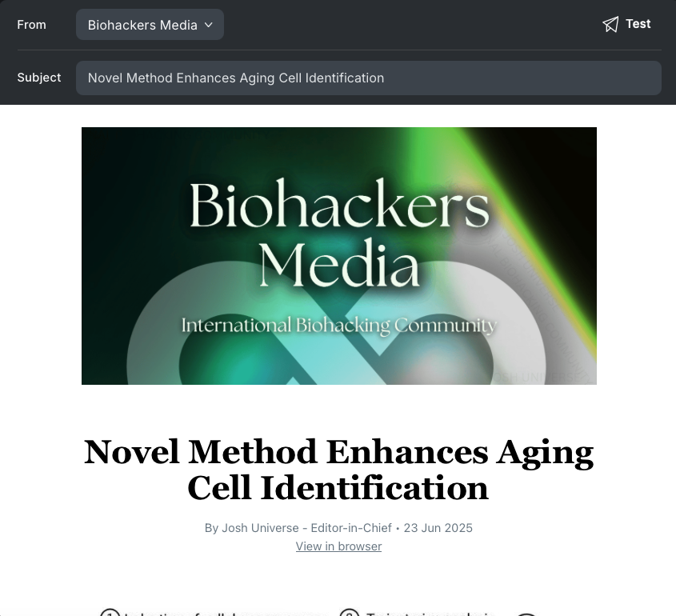Viewport: 676px width, 616px height.
Task: Click the large Media word in banner
Action: tap(339, 264)
